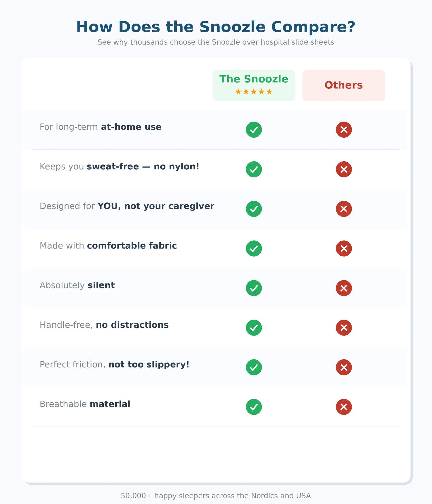Click "Designed for YOU, not your caregiver" text
This screenshot has width=432, height=504.
[127, 206]
